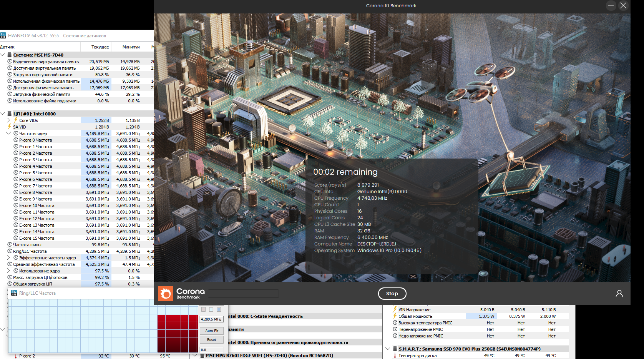
Task: Select the Intel 0000: C-State Резидентность header
Action: pyautogui.click(x=305, y=316)
